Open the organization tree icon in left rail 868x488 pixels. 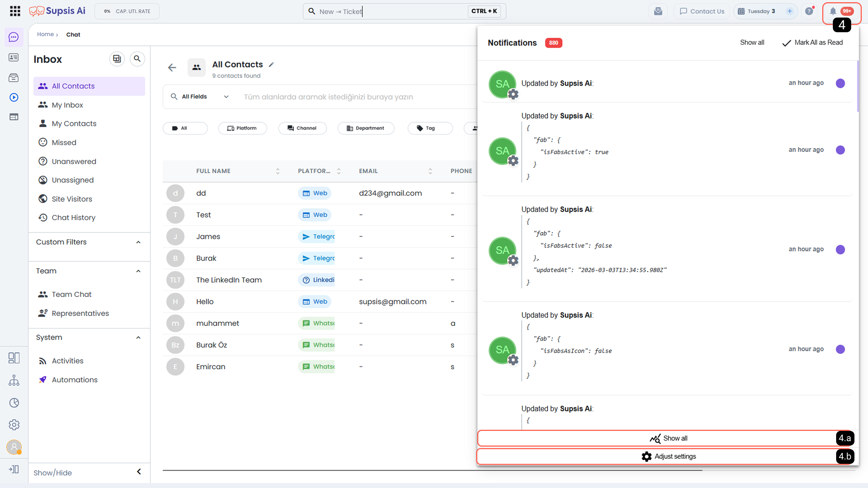14,380
